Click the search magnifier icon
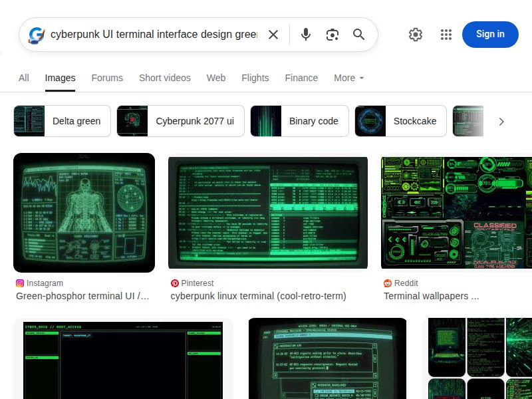The height and width of the screenshot is (399, 532). click(359, 34)
